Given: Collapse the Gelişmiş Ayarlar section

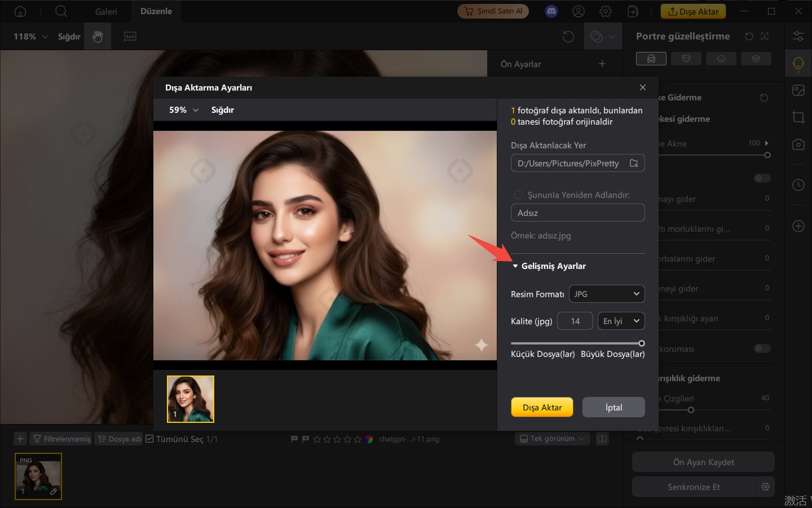Looking at the screenshot, I should [515, 266].
